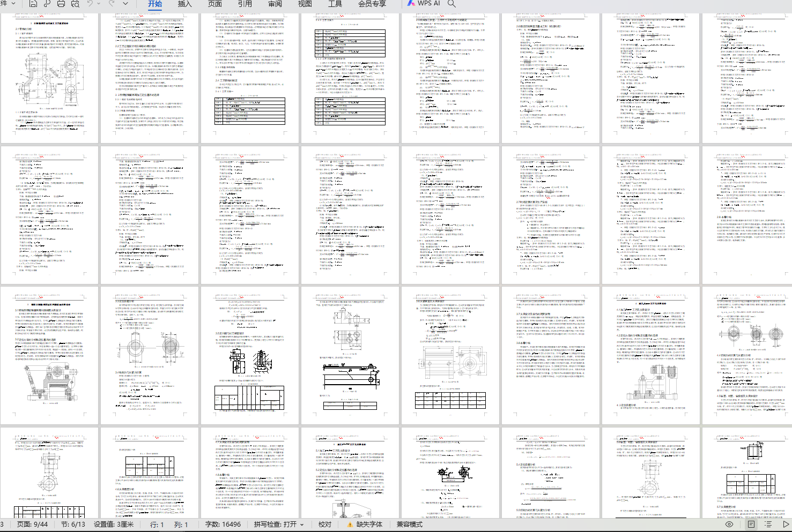Open the page thumbnail showing the bracket part drawing

point(50,78)
